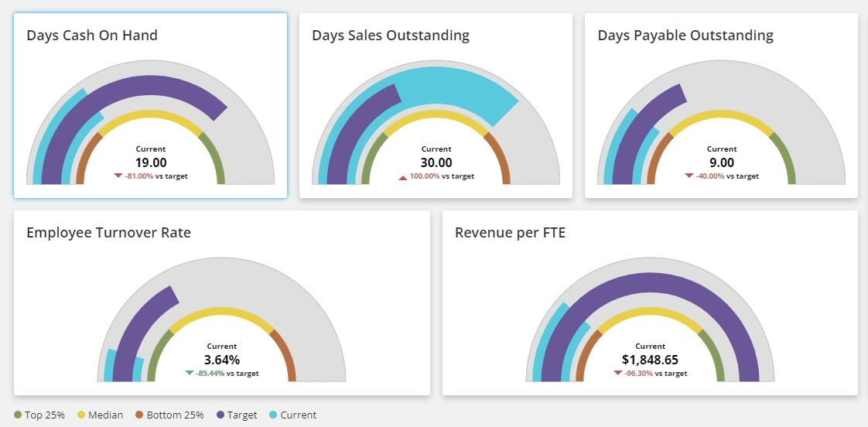The image size is (868, 427).
Task: Select the Days Cash On Hand title
Action: (x=92, y=36)
